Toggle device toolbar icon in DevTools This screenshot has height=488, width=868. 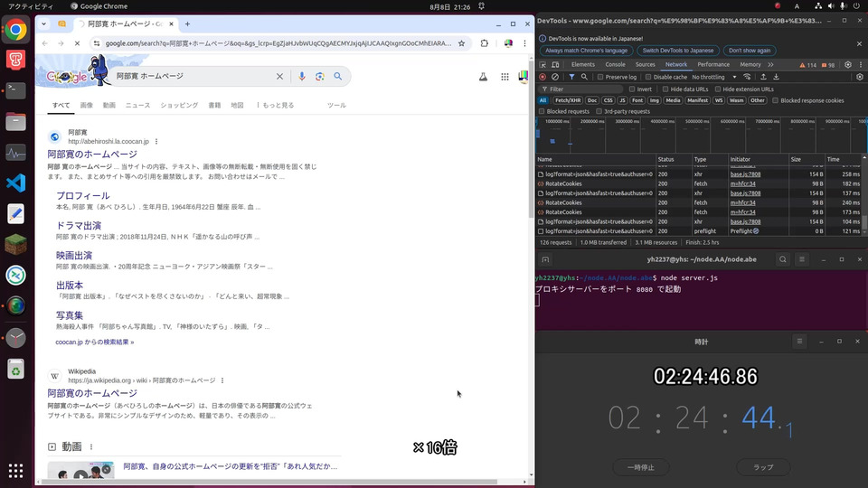(555, 65)
